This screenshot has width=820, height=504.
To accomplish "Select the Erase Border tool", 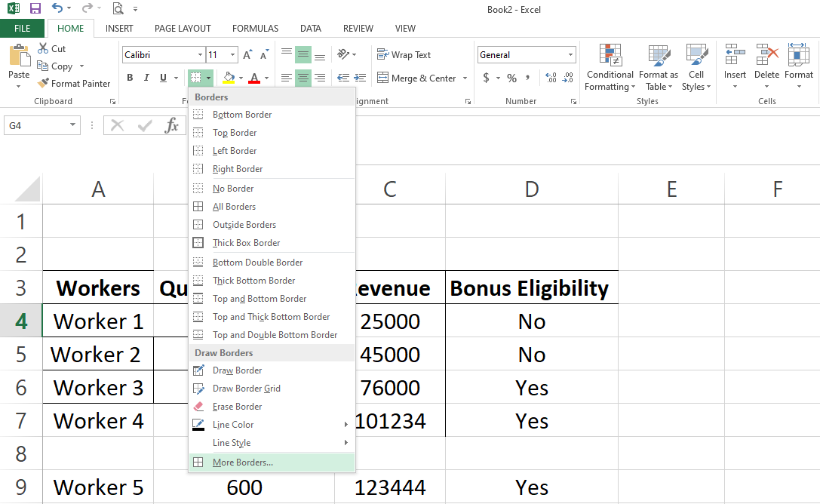I will coord(237,407).
